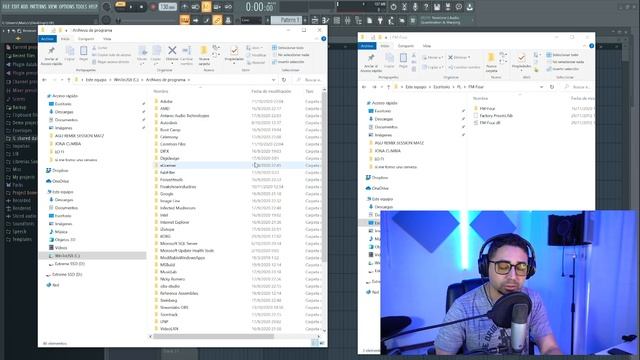This screenshot has width=640, height=360.
Task: Click refresh button in left Explorer address bar
Action: tap(284, 80)
